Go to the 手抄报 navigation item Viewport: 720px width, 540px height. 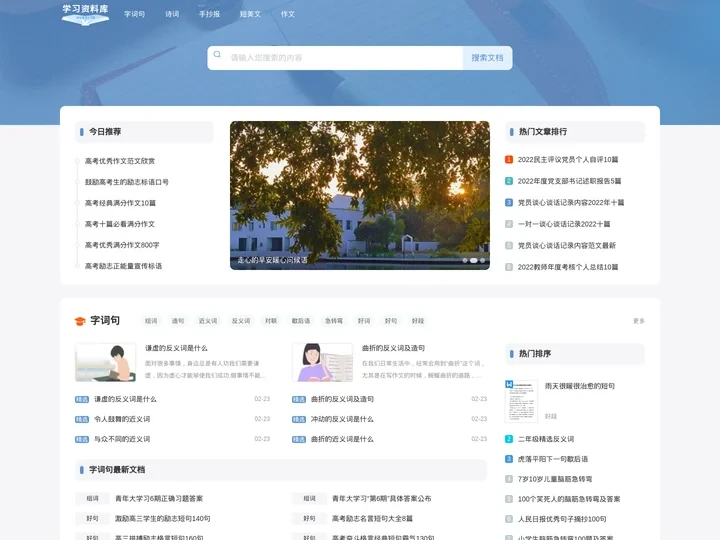coord(209,14)
